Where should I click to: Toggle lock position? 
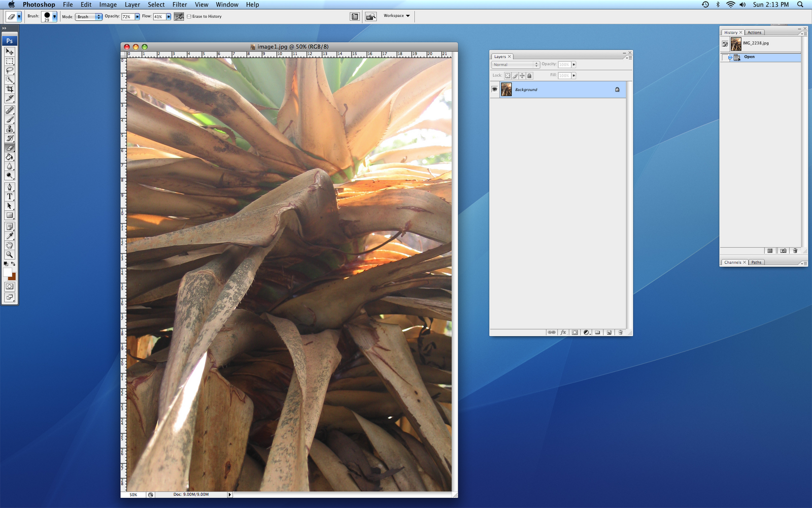point(522,76)
